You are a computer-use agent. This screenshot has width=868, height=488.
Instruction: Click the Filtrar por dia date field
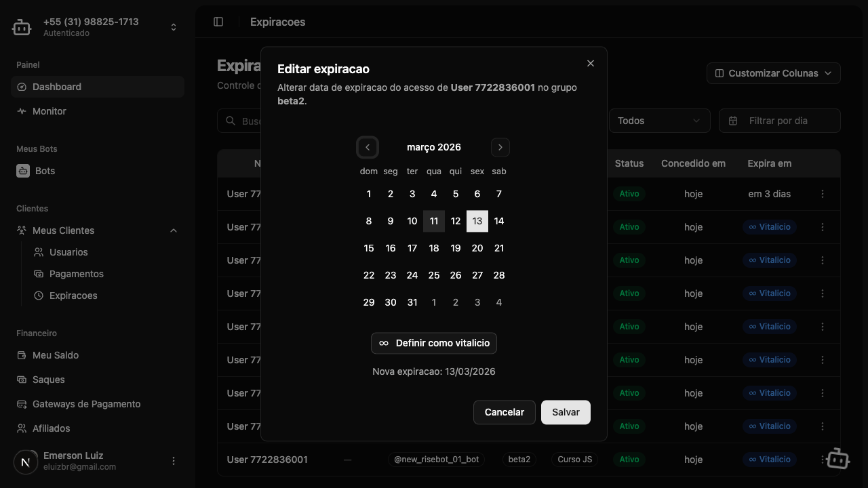[780, 121]
